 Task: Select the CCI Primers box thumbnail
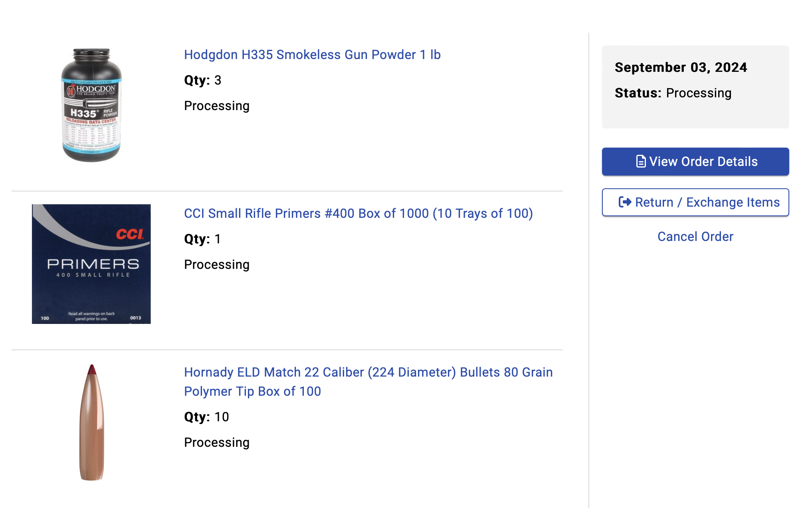[x=91, y=264]
